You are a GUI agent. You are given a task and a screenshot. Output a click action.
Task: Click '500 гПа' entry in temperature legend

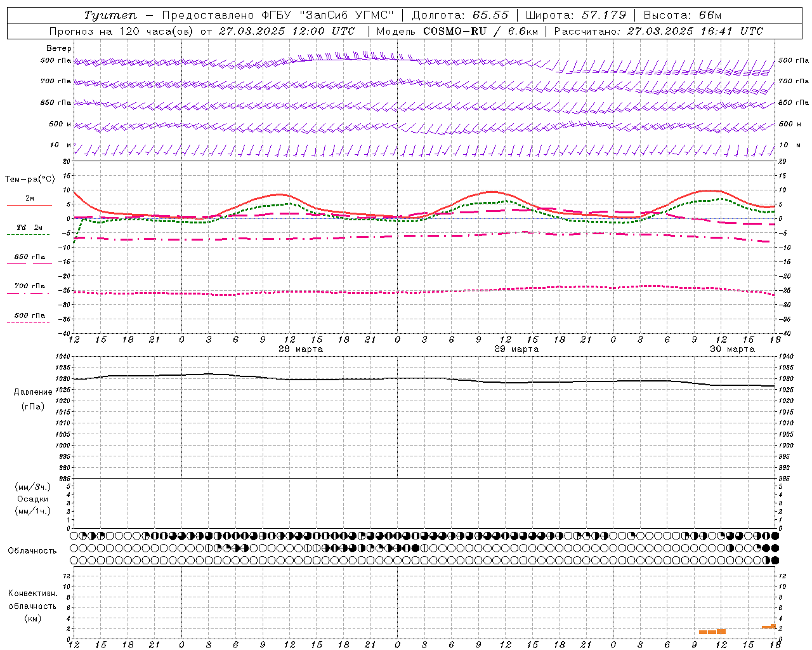30,315
